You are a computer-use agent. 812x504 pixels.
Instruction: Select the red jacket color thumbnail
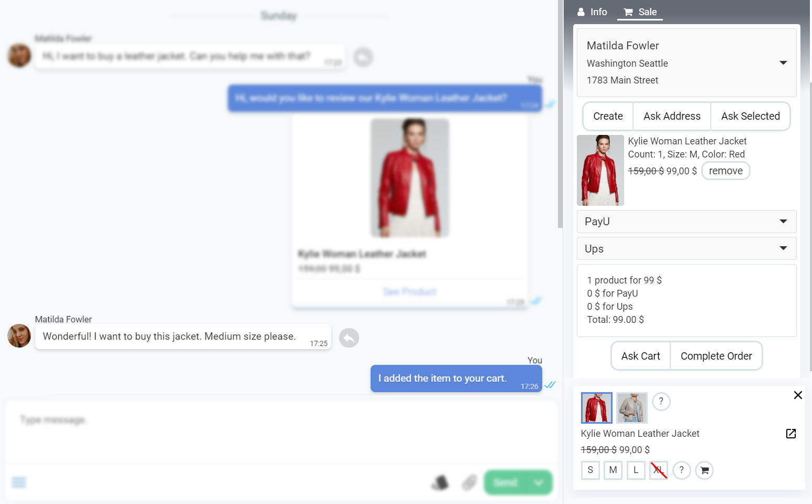[596, 408]
